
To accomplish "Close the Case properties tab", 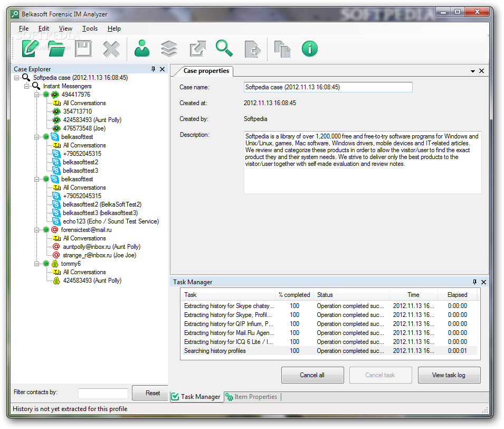I will [481, 71].
